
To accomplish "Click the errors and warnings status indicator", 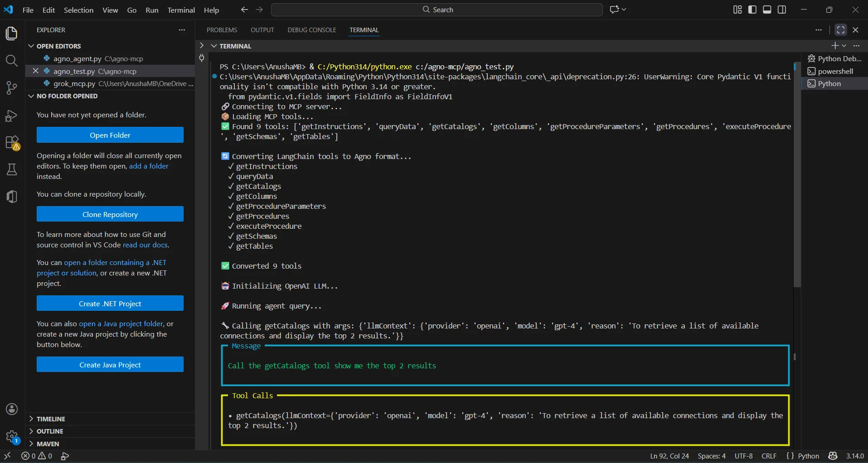I will click(x=37, y=456).
